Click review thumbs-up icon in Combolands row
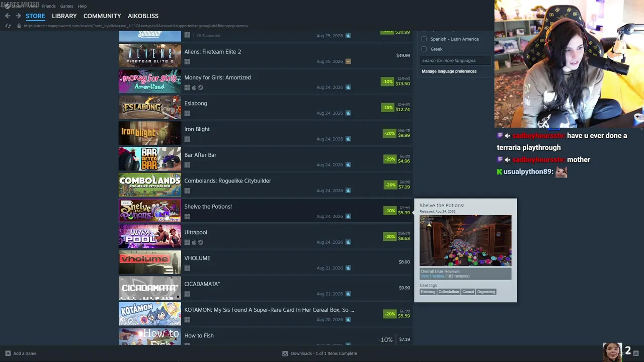Image resolution: width=644 pixels, height=362 pixels. click(348, 191)
